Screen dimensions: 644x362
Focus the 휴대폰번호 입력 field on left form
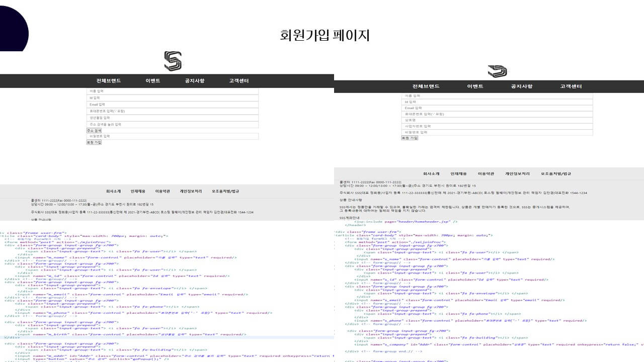[x=173, y=111]
